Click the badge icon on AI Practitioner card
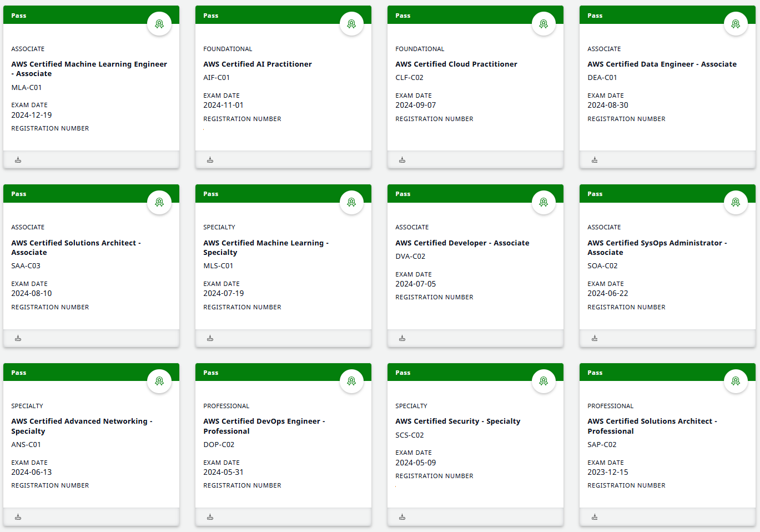760x532 pixels. 351,24
